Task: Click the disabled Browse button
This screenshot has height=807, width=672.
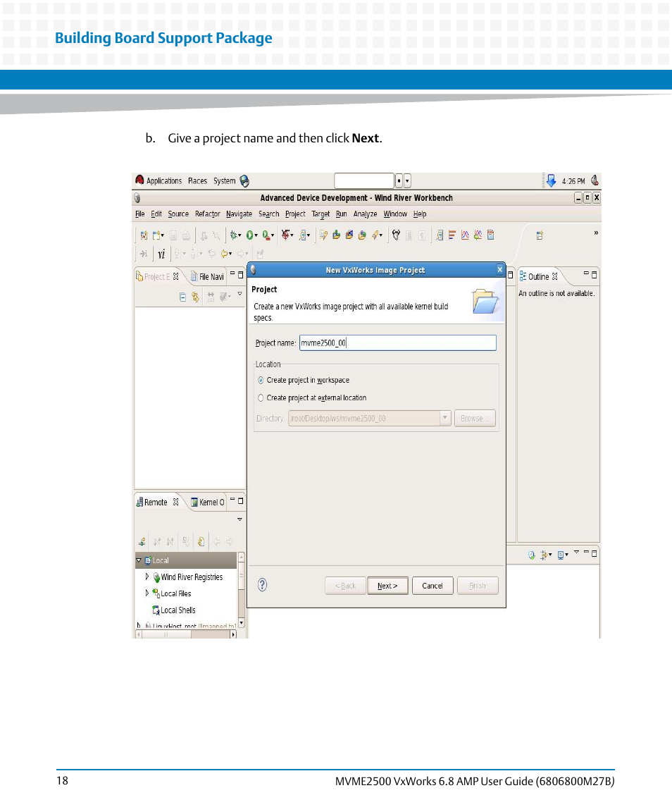Action: (x=475, y=419)
